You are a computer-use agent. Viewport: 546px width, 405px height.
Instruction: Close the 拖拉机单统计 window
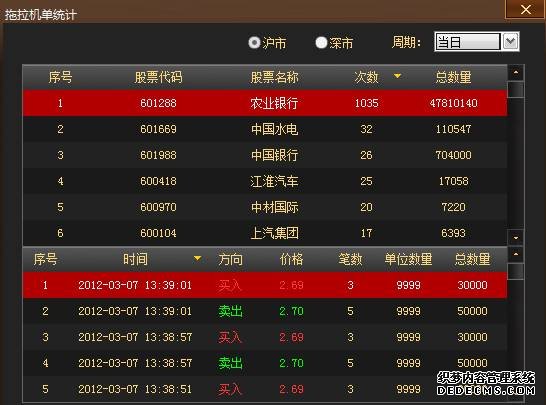coord(525,9)
